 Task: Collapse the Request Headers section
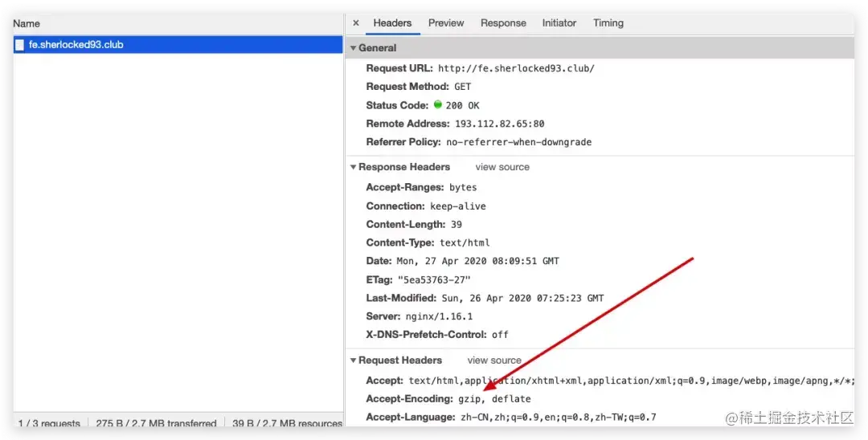click(x=353, y=361)
